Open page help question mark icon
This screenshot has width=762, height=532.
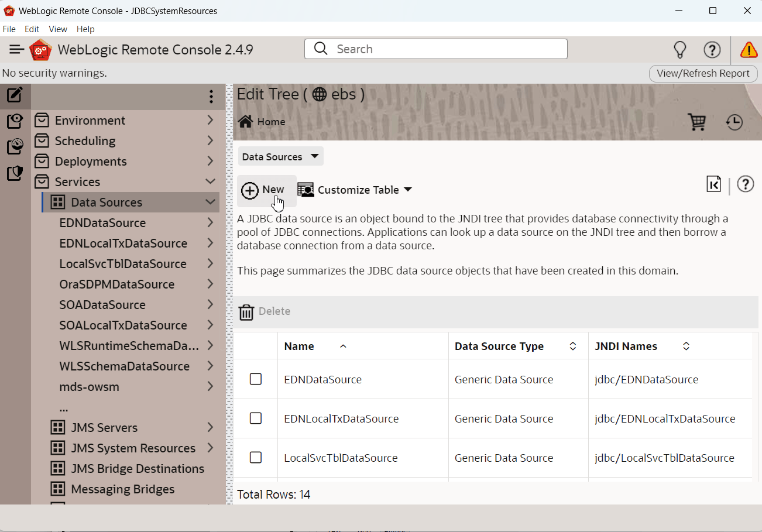coord(745,184)
